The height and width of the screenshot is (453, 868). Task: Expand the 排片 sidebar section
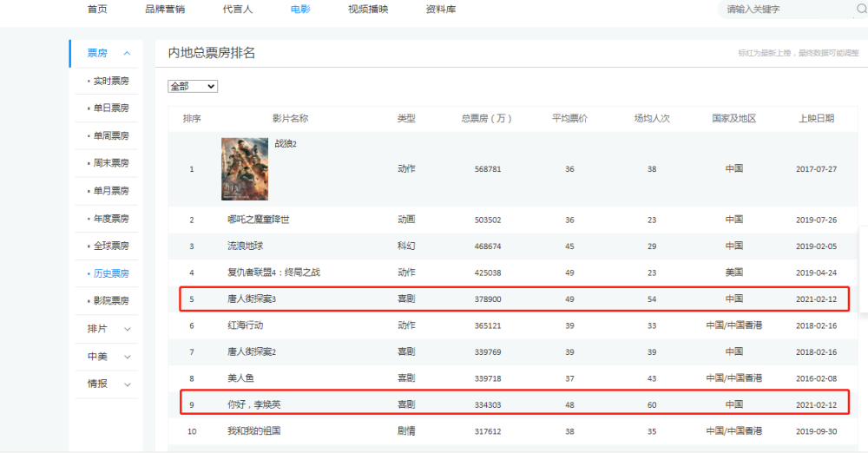tap(128, 329)
